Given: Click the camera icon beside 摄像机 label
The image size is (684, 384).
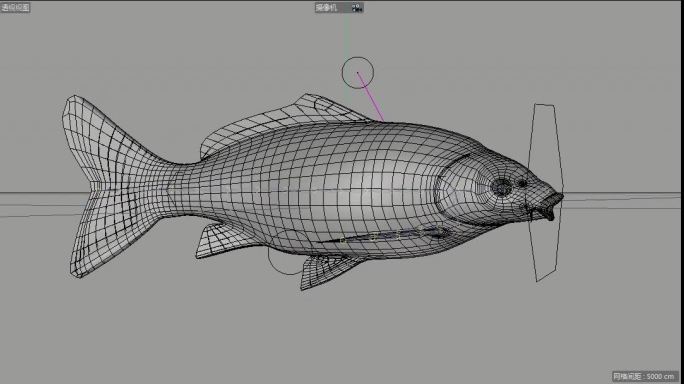Looking at the screenshot, I should click(x=357, y=7).
